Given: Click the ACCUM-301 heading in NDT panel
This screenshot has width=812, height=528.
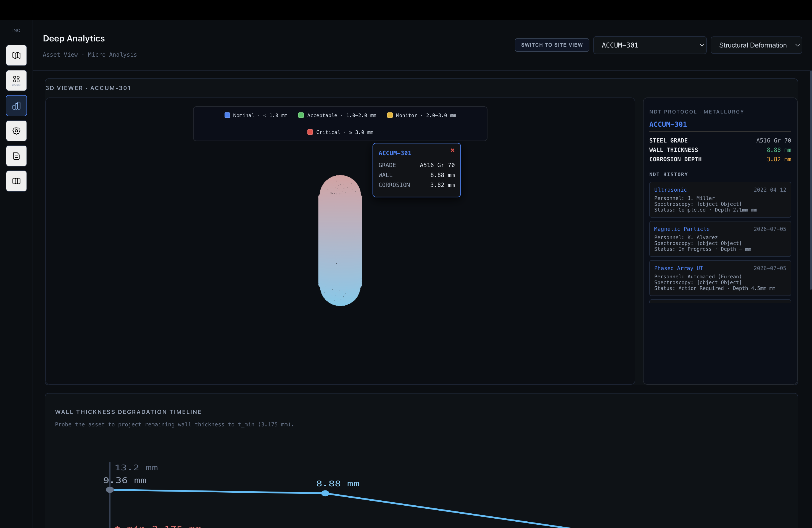Looking at the screenshot, I should click(x=668, y=125).
